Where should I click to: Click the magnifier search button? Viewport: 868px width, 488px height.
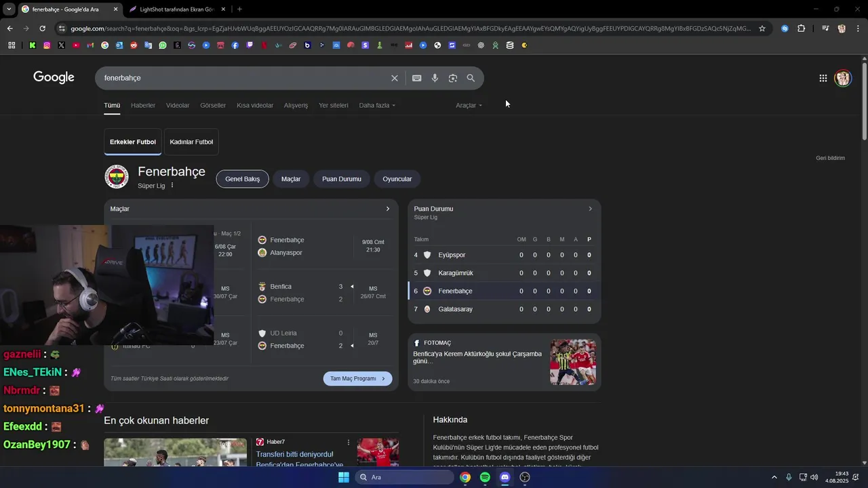click(471, 78)
